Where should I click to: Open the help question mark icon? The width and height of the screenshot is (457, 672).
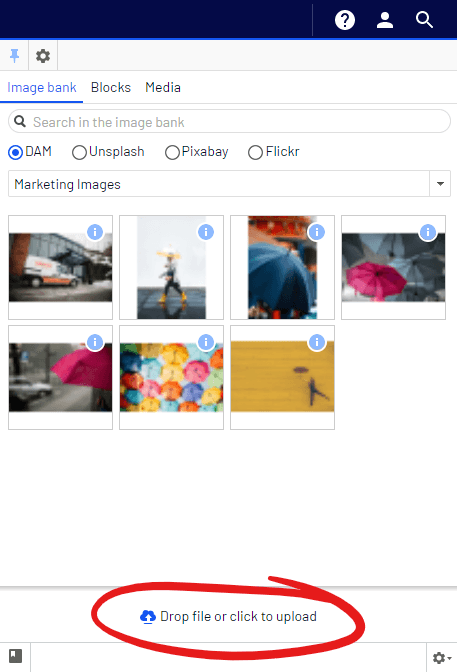[x=345, y=20]
